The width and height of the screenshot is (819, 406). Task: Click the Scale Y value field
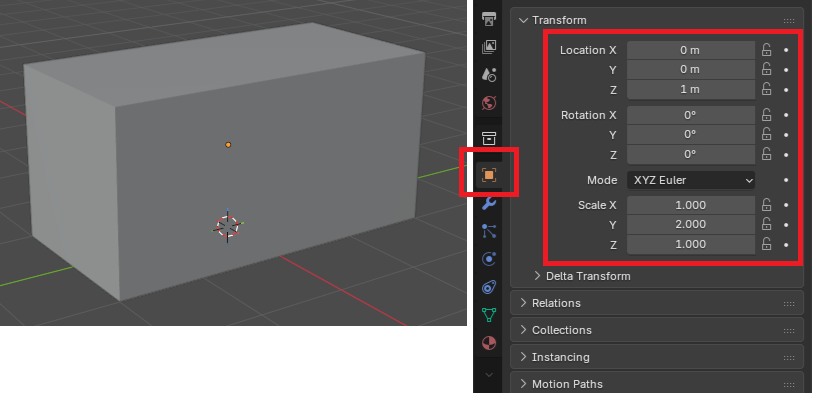coord(691,225)
